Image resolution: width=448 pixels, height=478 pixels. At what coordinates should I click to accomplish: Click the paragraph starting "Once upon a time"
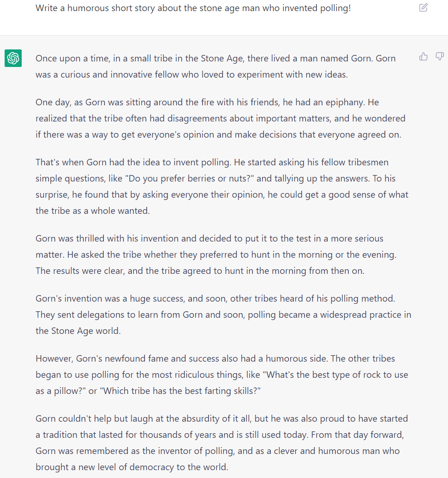coord(215,67)
